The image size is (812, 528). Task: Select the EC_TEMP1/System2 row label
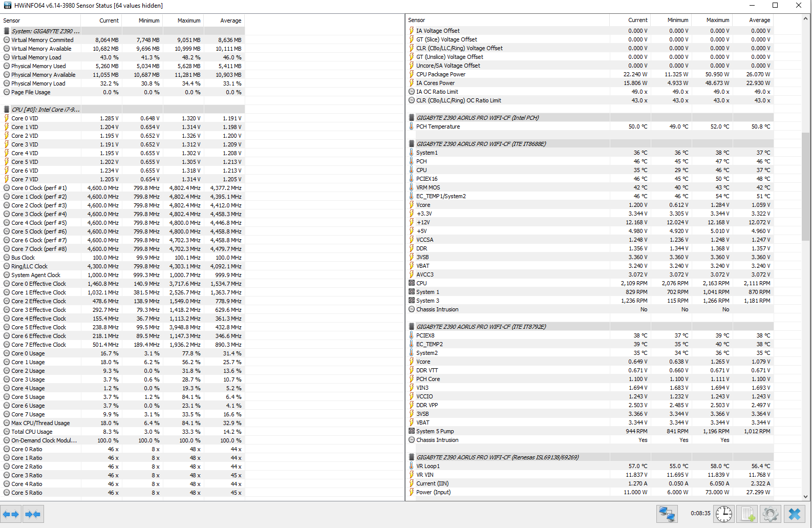pos(441,196)
